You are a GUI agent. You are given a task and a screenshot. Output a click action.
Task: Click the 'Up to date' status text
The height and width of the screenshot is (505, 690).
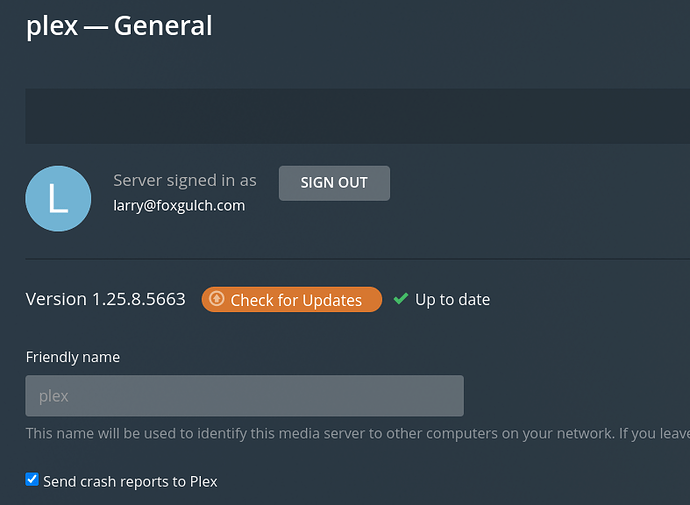tap(452, 300)
